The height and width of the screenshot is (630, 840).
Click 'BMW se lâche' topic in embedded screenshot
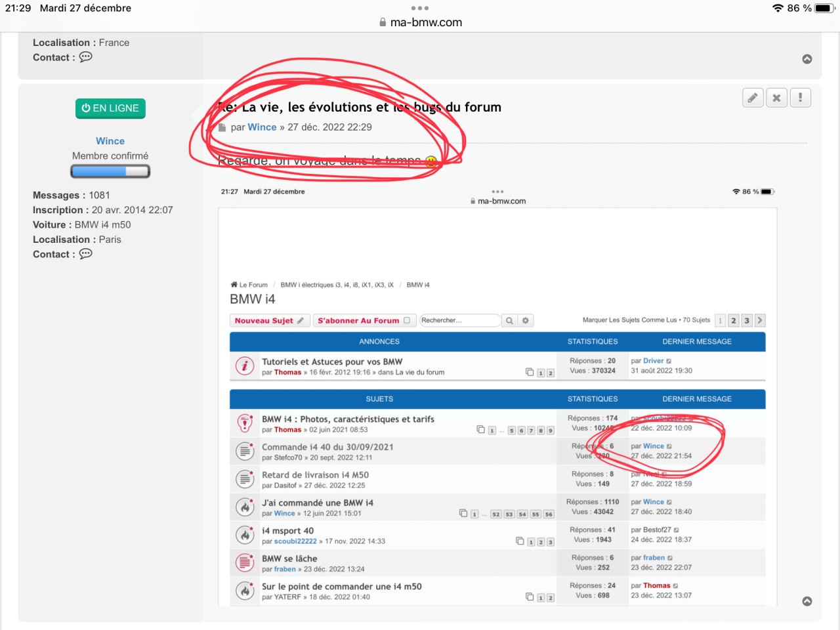click(289, 558)
